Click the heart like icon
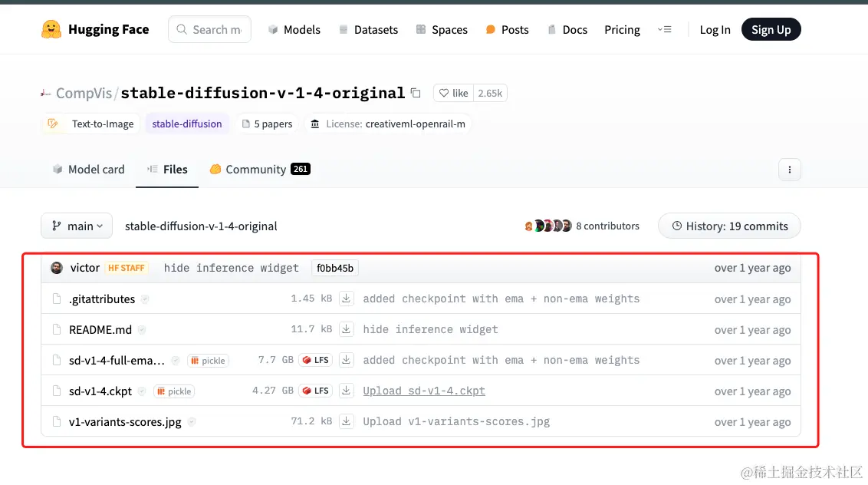Screen dimensions: 868x485 point(444,93)
